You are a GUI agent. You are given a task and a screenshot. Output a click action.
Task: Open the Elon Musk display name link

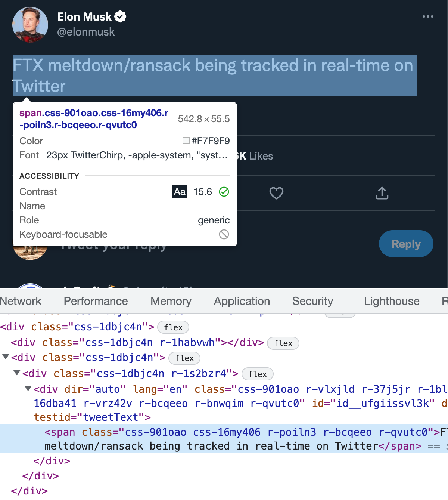[x=84, y=17]
